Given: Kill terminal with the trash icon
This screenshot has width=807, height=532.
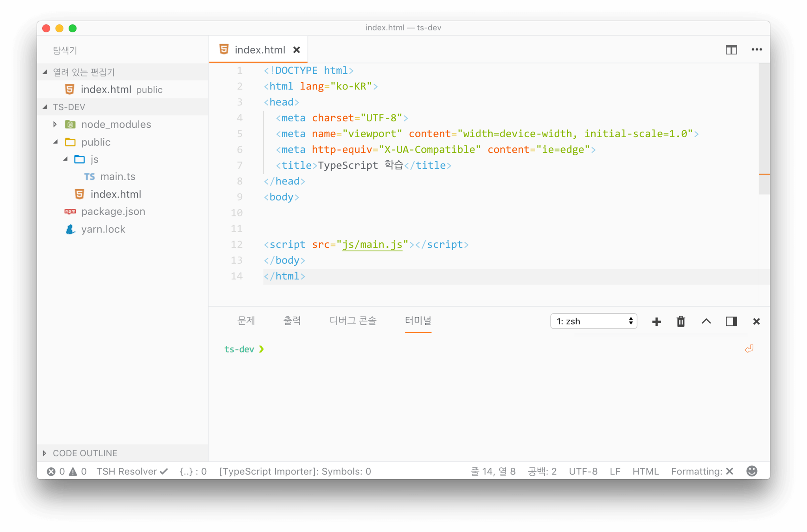Looking at the screenshot, I should (681, 322).
